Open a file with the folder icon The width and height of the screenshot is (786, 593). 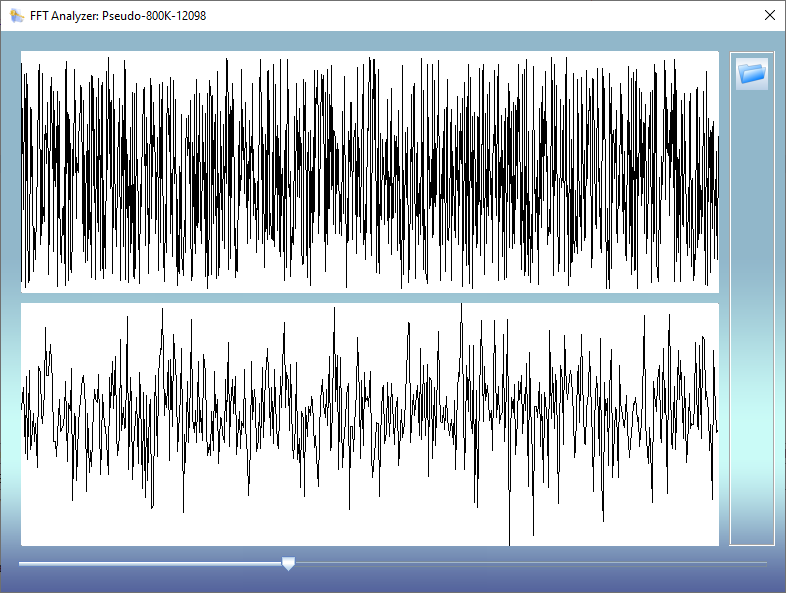click(752, 73)
